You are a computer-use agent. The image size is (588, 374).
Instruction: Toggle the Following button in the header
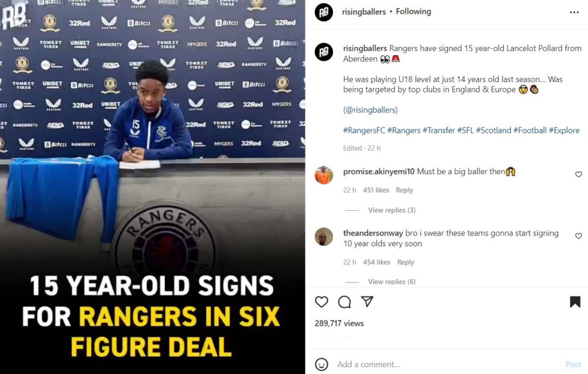point(413,11)
